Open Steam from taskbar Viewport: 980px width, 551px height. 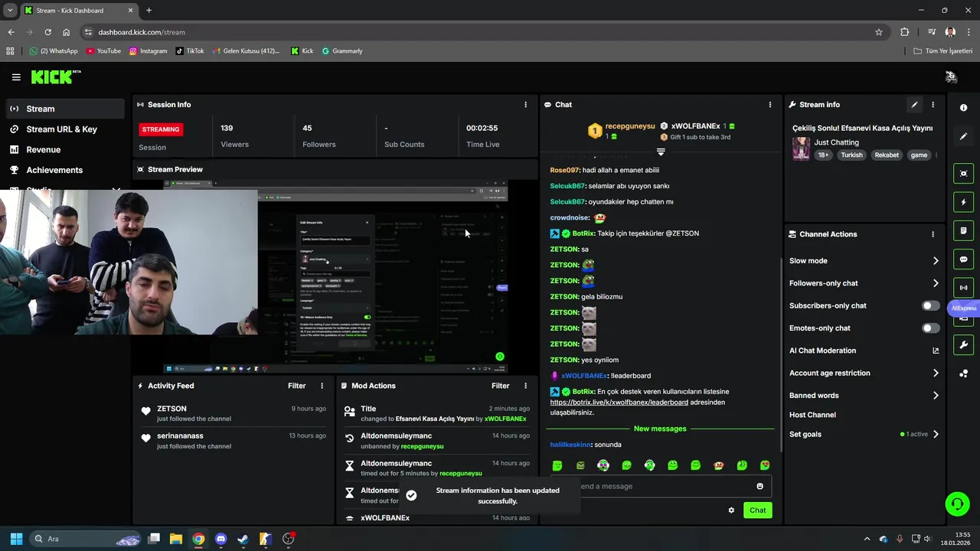243,539
